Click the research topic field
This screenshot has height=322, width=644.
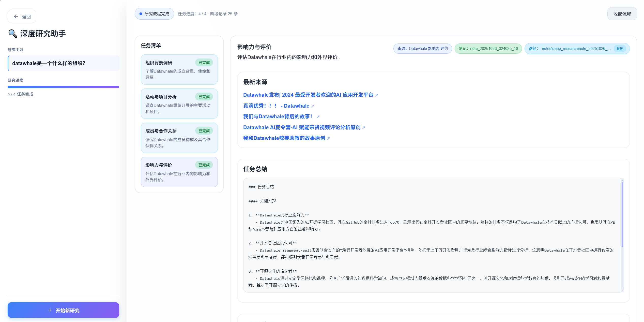point(64,63)
